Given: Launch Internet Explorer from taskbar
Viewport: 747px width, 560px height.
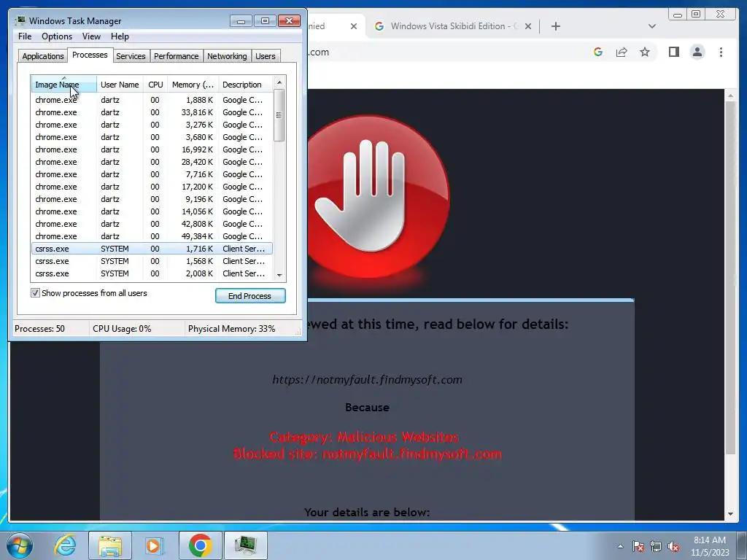Looking at the screenshot, I should coord(65,545).
